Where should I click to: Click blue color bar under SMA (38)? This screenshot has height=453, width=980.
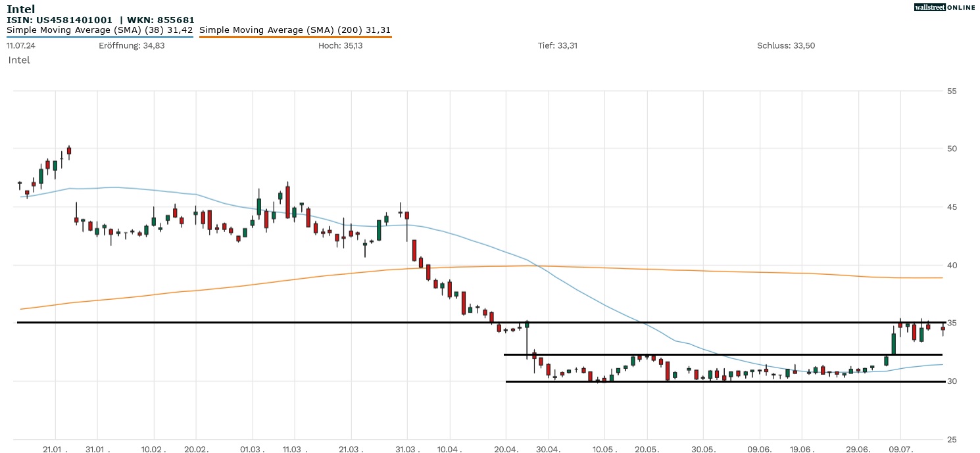coord(99,37)
